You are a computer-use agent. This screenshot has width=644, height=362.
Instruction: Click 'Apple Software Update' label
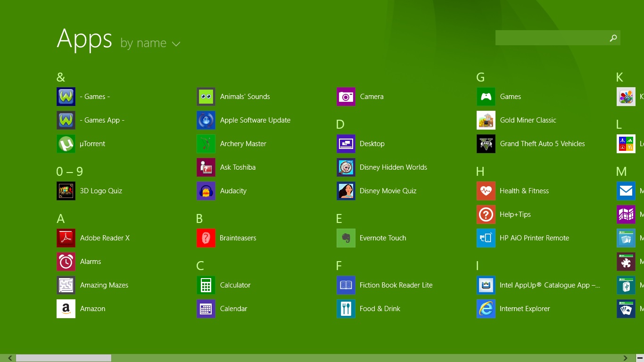255,120
